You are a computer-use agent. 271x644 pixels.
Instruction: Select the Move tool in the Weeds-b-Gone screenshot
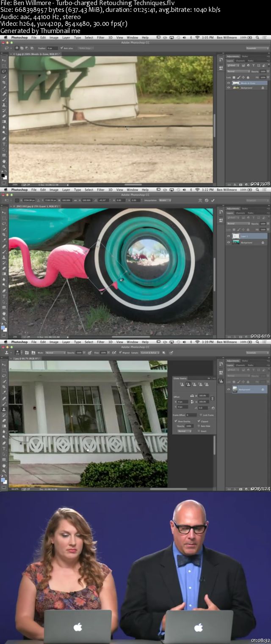point(4,60)
